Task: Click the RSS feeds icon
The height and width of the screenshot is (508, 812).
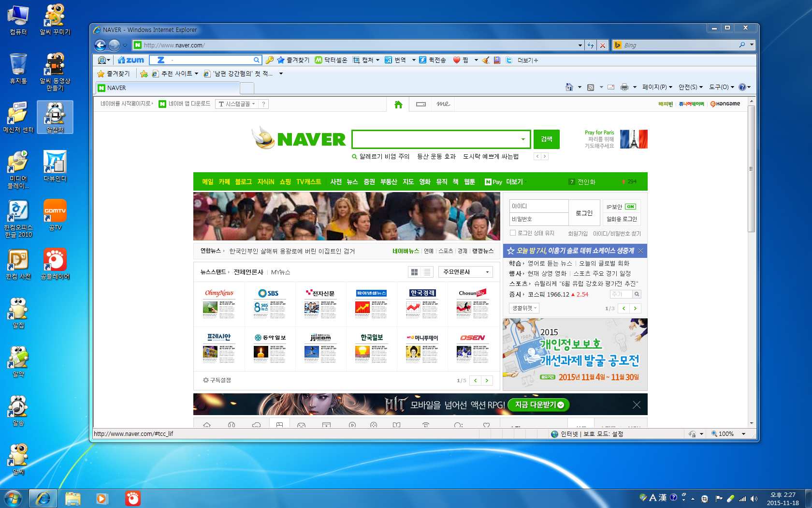Action: pos(591,87)
